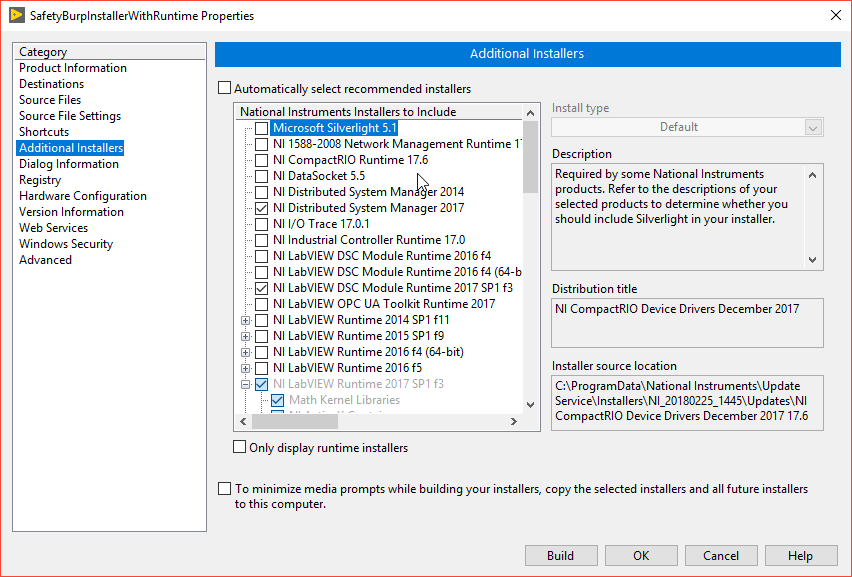Check NI Industrial Controller Runtime 17.0 checkbox

pyautogui.click(x=261, y=240)
